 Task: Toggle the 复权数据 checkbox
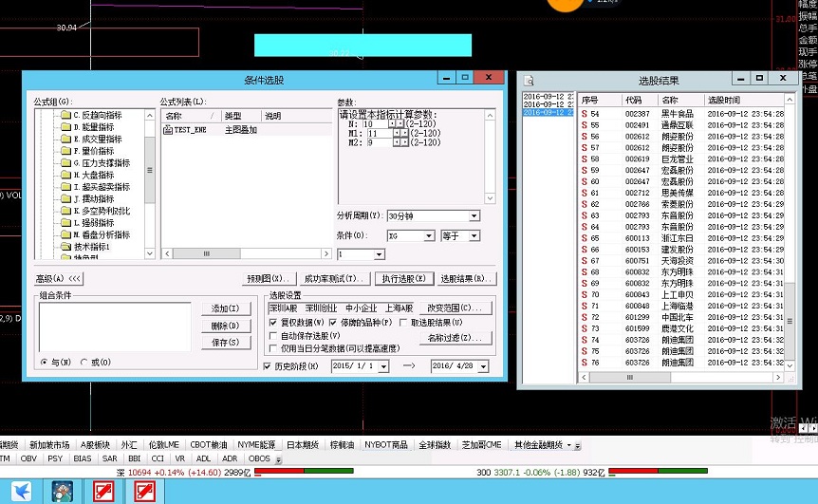[274, 323]
